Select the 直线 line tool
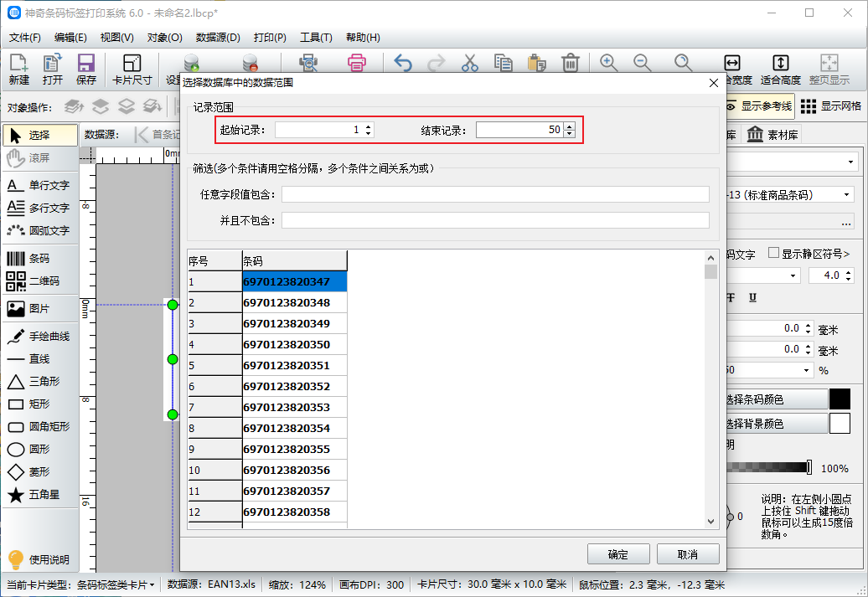Viewport: 868px width, 597px height. click(x=40, y=359)
